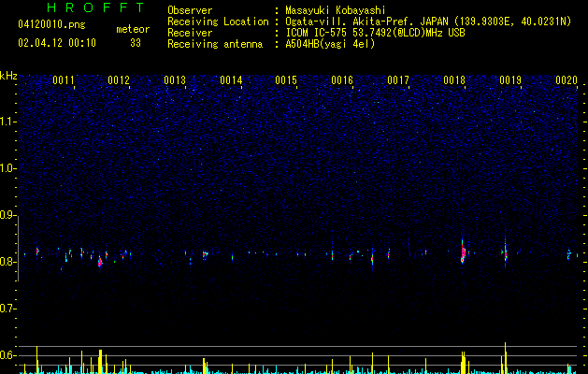Click the kHz axis unit label
Image resolution: width=588 pixels, height=374 pixels.
[x=8, y=76]
